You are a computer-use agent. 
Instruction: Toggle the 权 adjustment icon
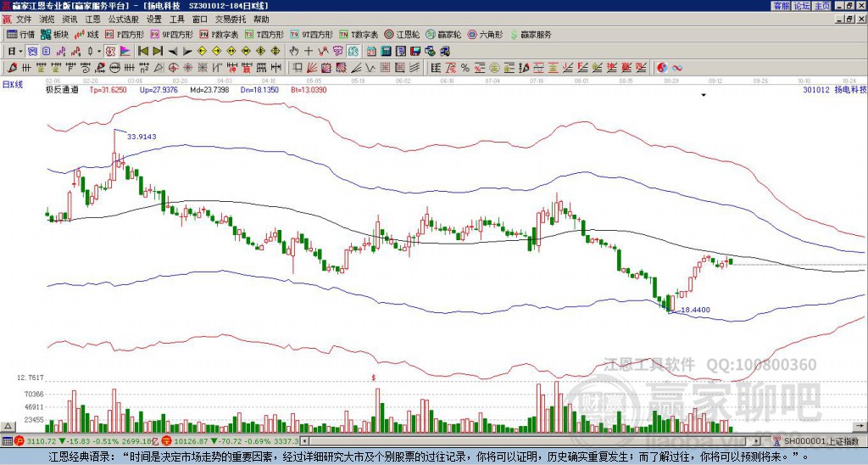109,52
